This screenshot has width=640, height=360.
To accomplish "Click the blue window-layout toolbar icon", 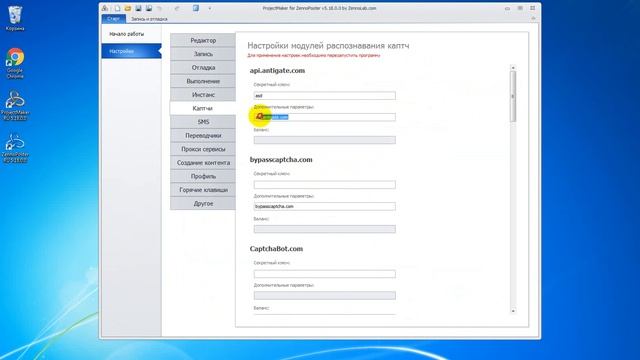I will click(196, 8).
